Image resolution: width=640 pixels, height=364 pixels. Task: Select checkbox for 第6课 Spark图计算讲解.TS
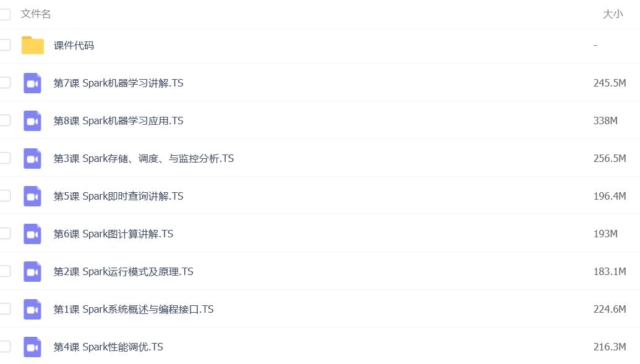point(5,234)
